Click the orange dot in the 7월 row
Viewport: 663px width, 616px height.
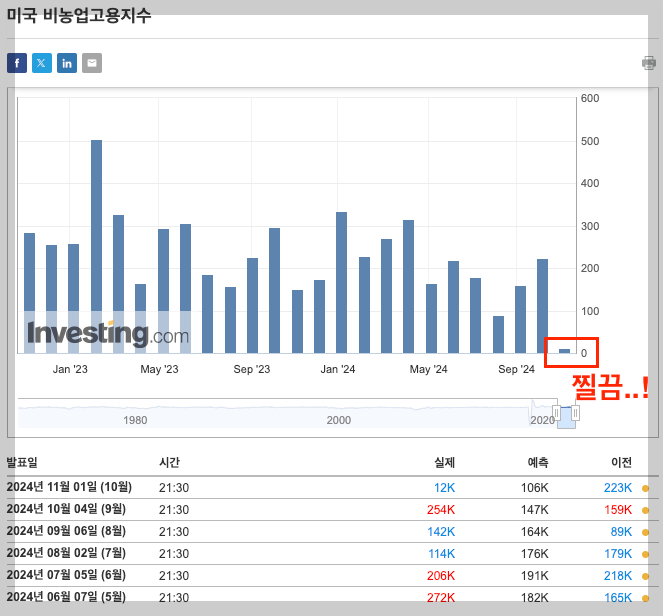tap(645, 554)
